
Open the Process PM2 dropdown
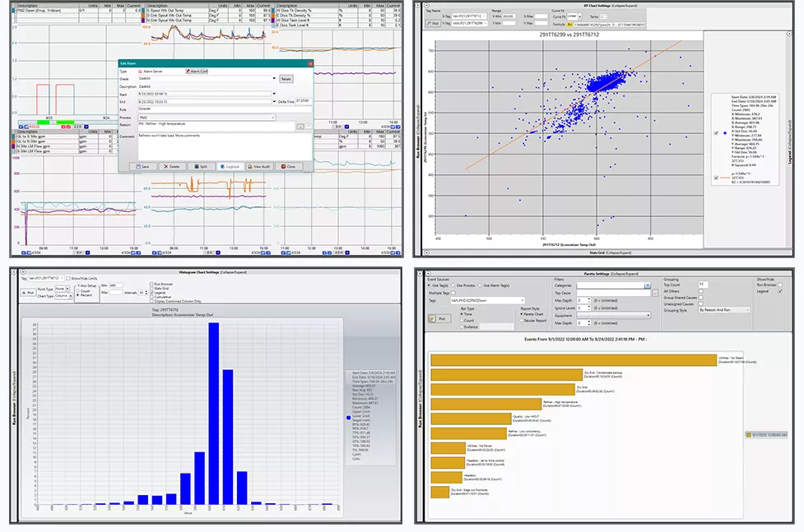207,118
